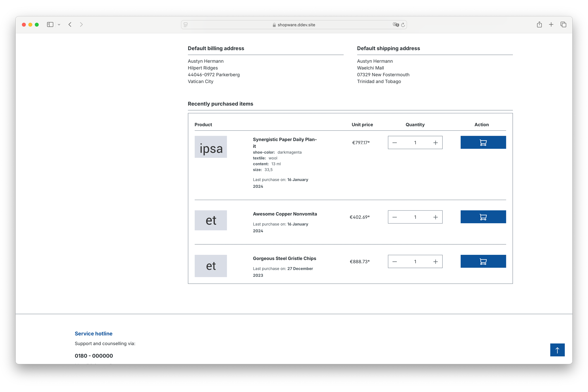This screenshot has width=588, height=392.
Task: Open Gorgeous Steel Gristle Chips thumbnail image
Action: click(211, 266)
